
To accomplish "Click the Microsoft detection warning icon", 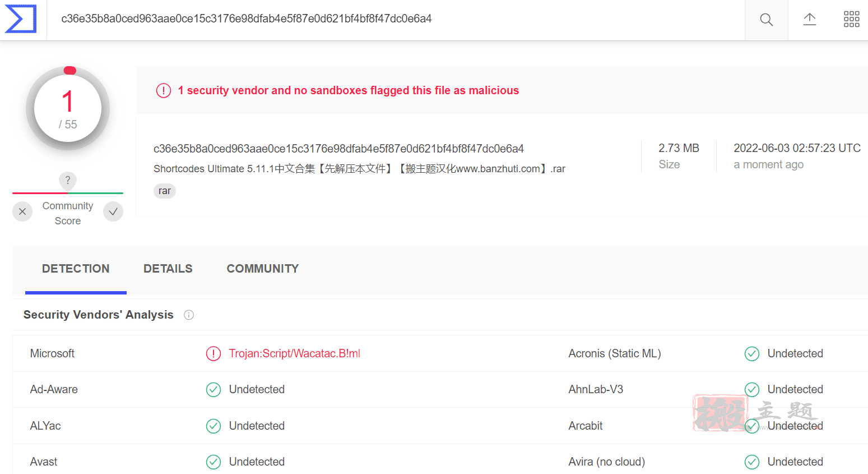I will coord(213,353).
